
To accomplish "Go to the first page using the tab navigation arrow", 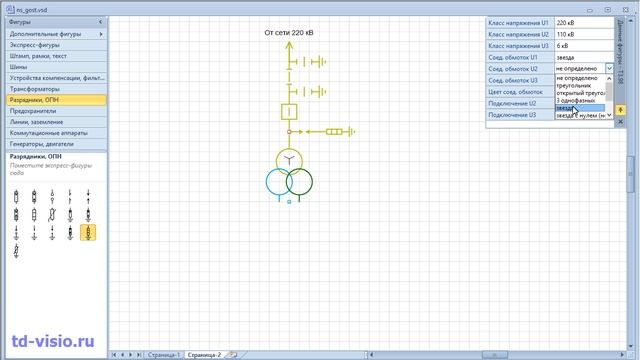I will click(x=114, y=355).
